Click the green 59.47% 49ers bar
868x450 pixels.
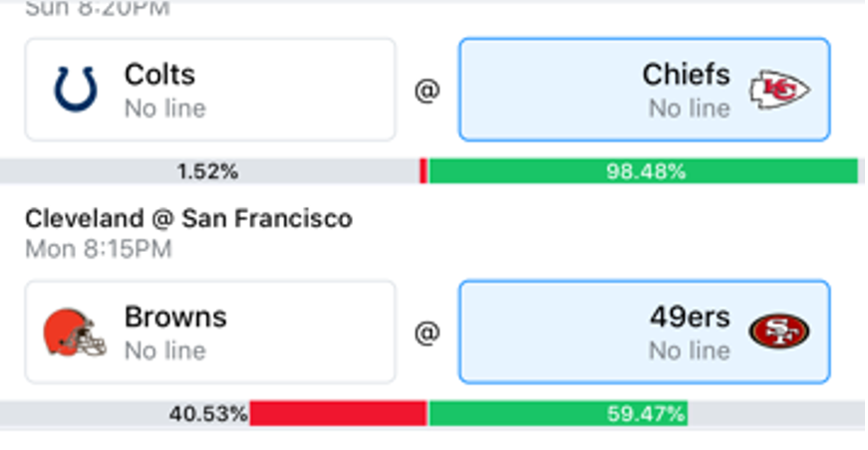click(x=558, y=413)
